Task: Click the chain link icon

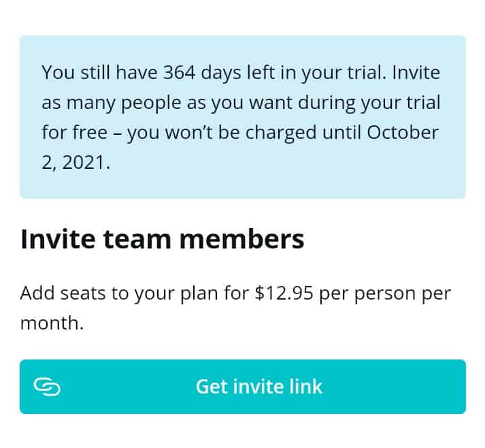Action: click(47, 387)
